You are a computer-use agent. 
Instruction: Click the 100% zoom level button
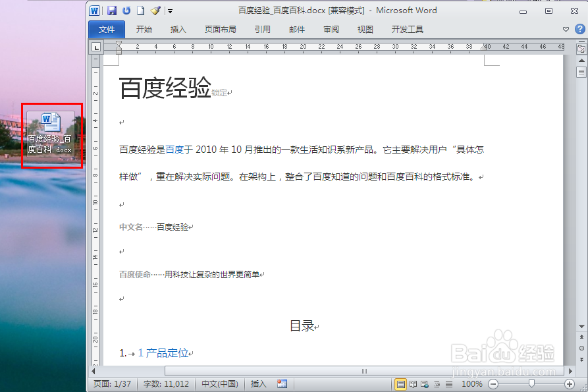471,383
